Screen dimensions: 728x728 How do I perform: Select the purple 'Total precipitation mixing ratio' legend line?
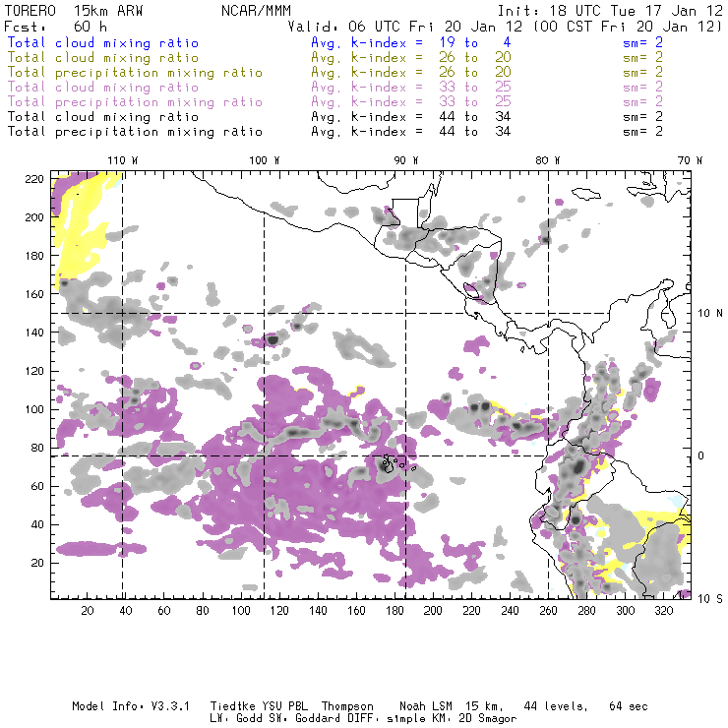point(135,102)
